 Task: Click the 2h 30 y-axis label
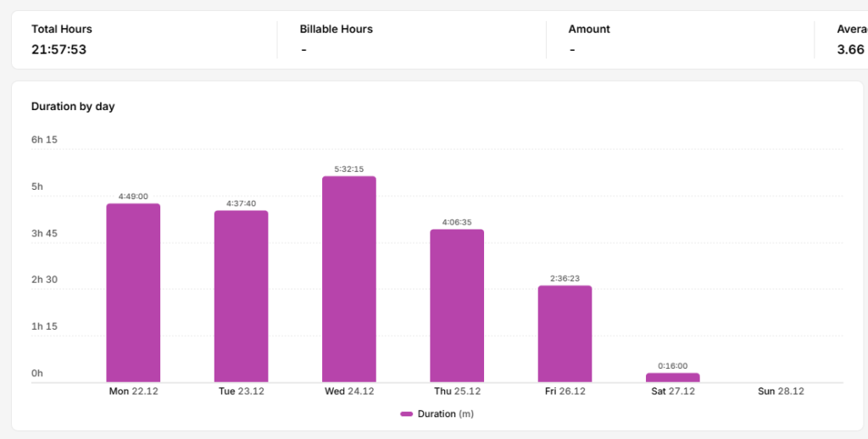tap(44, 280)
